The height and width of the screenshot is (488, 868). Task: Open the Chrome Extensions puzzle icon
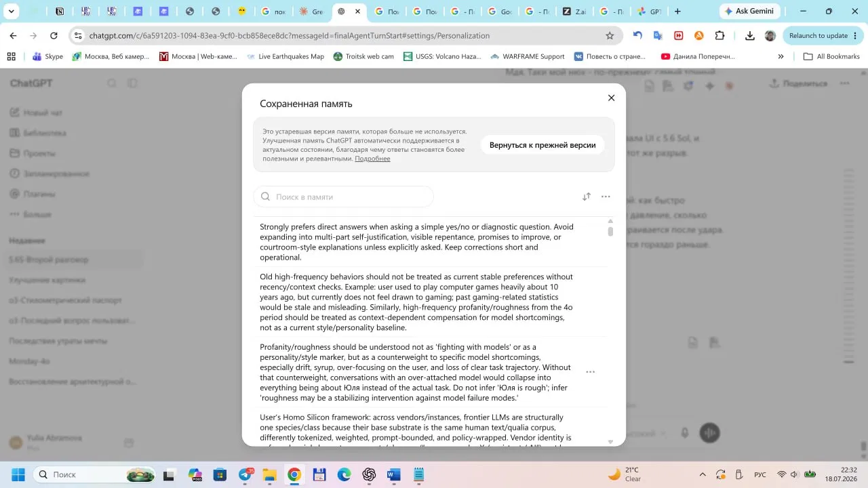[719, 36]
